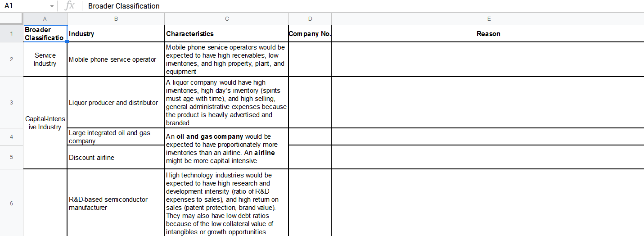This screenshot has height=236, width=644.
Task: Click the Industry header cell
Action: point(116,34)
